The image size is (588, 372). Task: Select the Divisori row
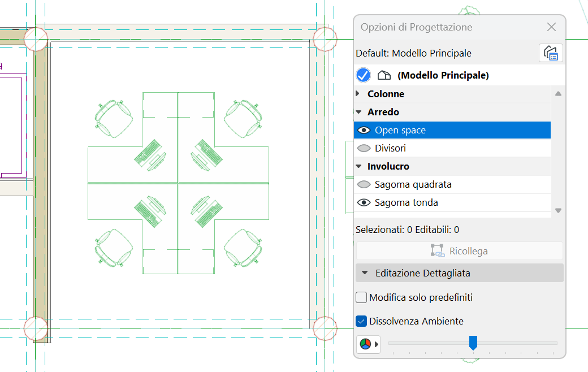click(x=452, y=148)
